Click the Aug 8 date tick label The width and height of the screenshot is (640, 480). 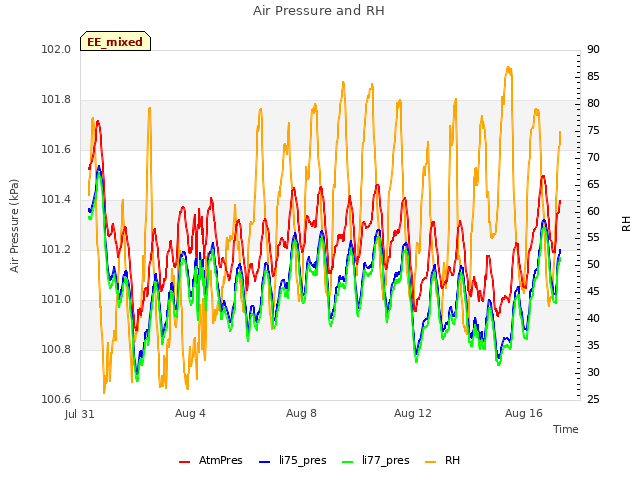coord(301,413)
